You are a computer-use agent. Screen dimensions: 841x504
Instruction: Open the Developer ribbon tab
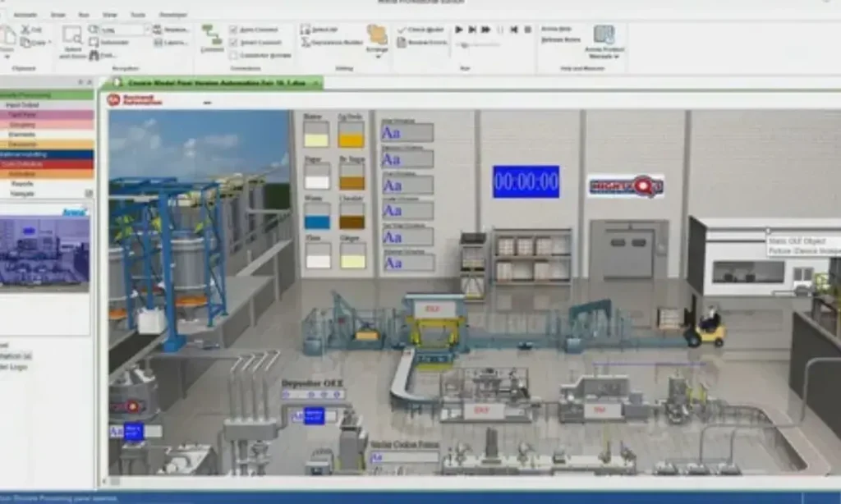pyautogui.click(x=172, y=15)
